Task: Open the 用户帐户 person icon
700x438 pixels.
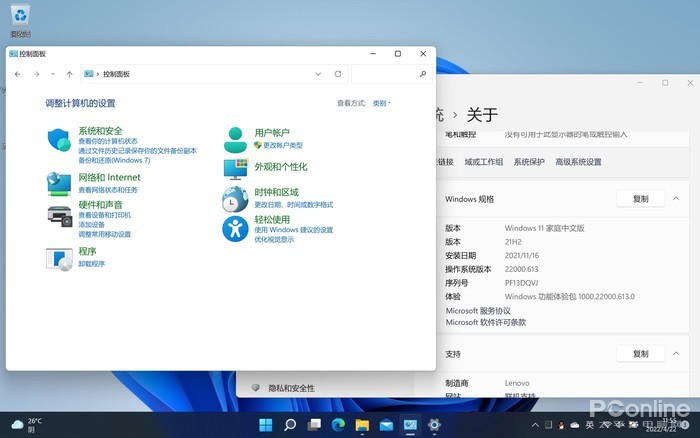Action: tap(235, 139)
